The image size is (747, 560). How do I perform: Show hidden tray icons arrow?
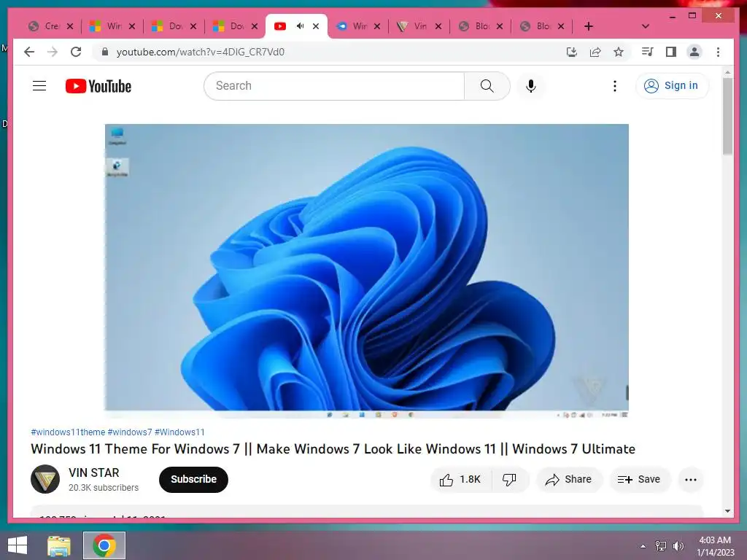click(643, 546)
